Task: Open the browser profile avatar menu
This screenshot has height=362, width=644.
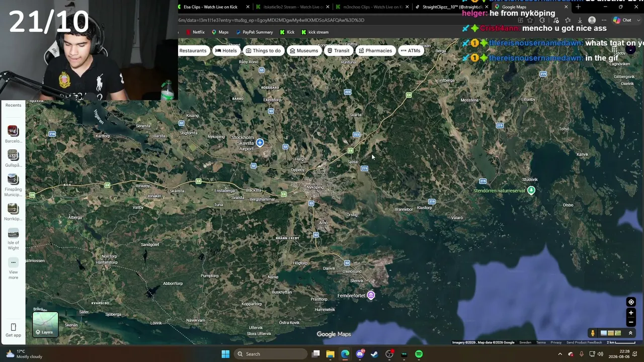Action: (592, 20)
